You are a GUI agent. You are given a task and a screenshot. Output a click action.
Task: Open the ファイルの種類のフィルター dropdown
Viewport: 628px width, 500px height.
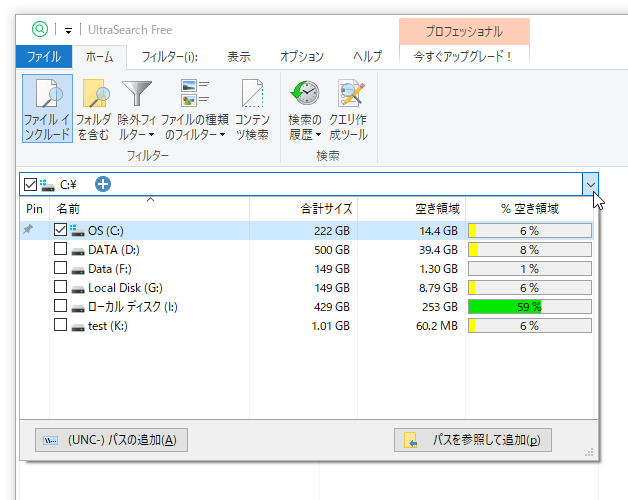point(195,109)
